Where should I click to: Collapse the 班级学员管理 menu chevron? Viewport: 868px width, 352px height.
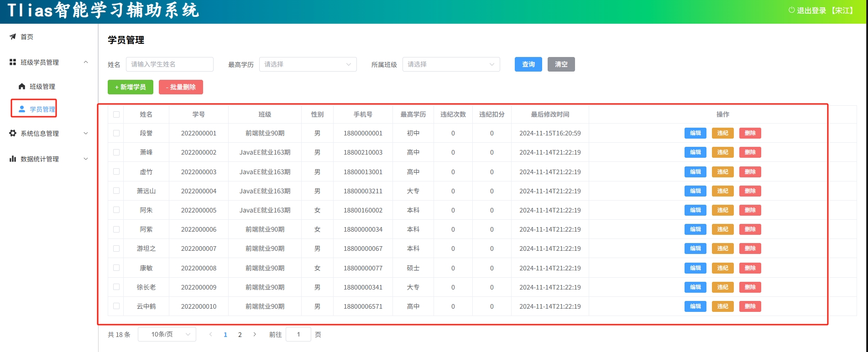86,62
